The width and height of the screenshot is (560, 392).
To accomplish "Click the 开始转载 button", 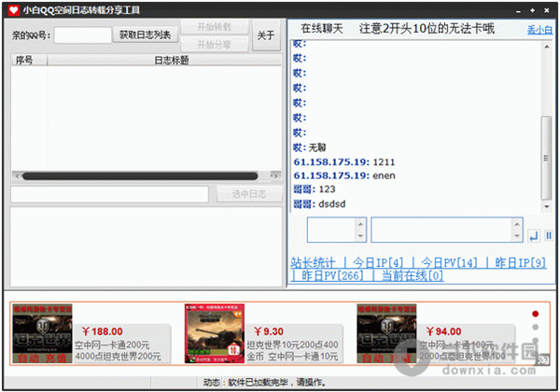I will coord(215,27).
